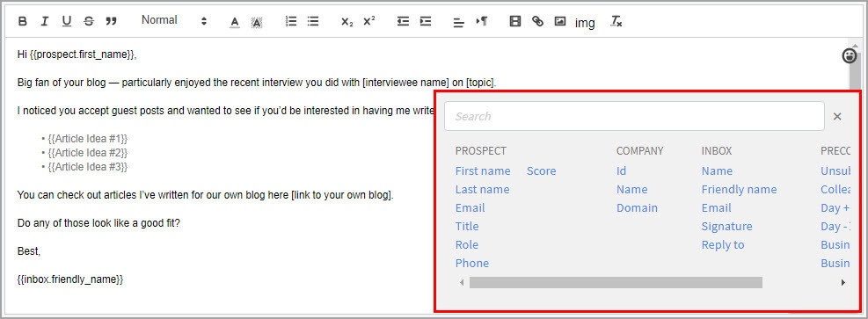Apply strikethrough formatting
This screenshot has width=868, height=319.
(89, 22)
